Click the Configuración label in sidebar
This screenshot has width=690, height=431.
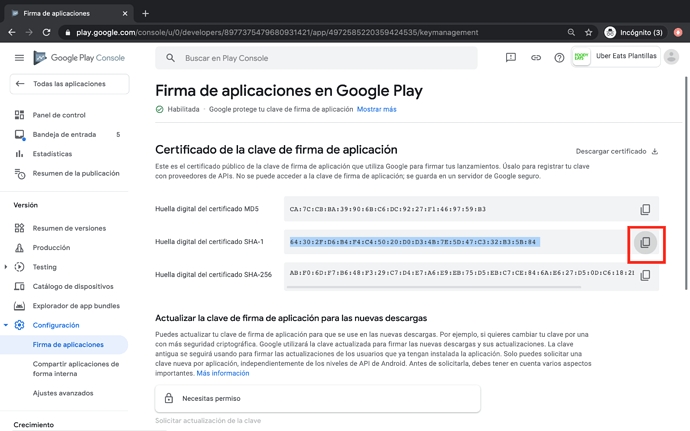(x=56, y=325)
